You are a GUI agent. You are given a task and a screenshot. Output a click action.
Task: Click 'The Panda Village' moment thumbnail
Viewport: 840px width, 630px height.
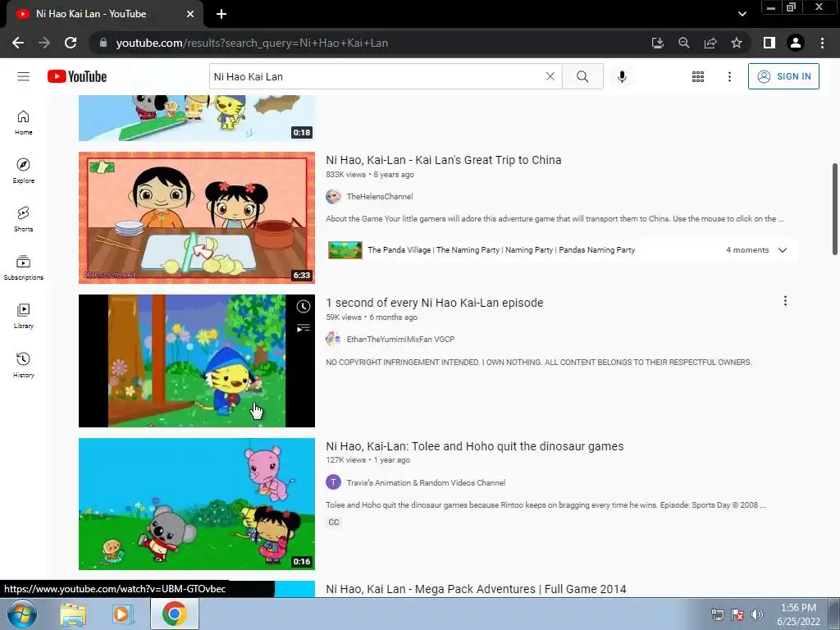pos(345,250)
